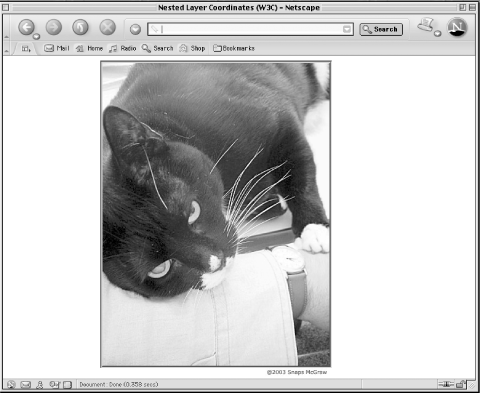This screenshot has width=481, height=393.
Task: Open the Back button history dropdown arrow
Action: click(x=36, y=36)
